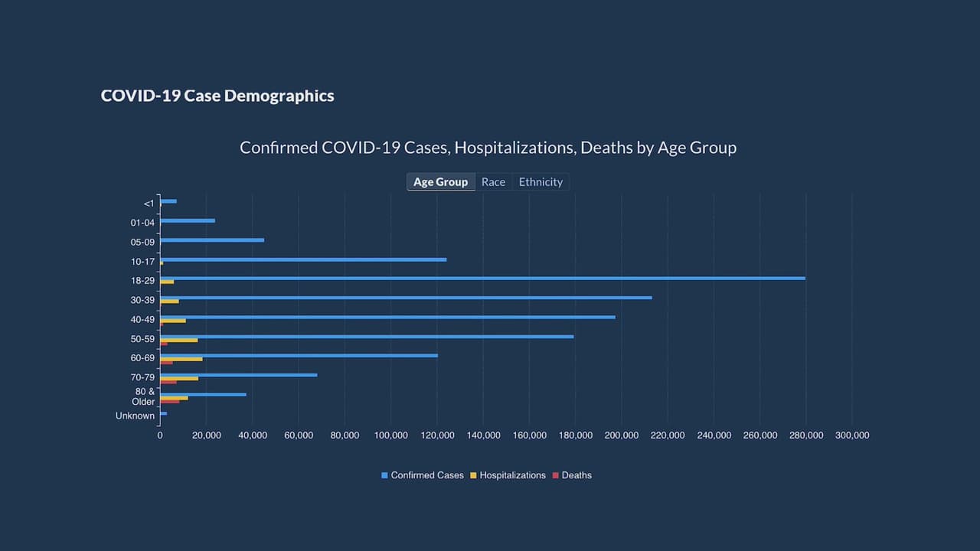
Task: Select the 70-79 confirmed cases bar
Action: (x=238, y=375)
